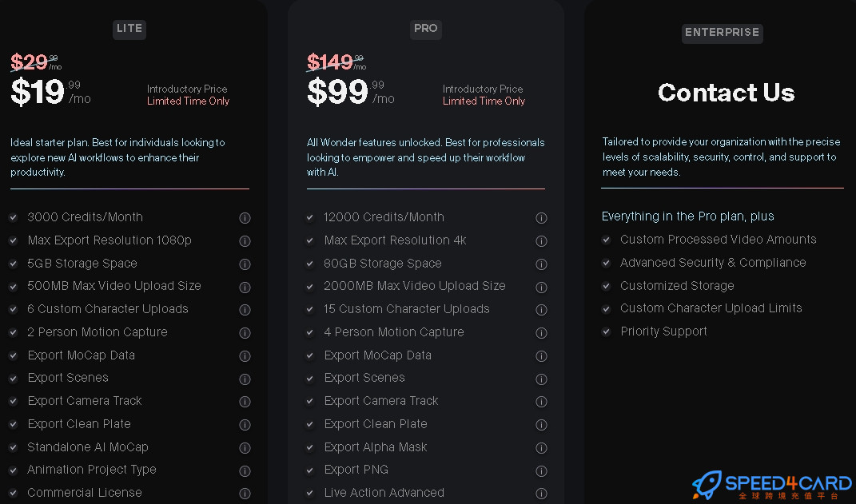Click info icon next to 3000 Credits/Month

[245, 217]
